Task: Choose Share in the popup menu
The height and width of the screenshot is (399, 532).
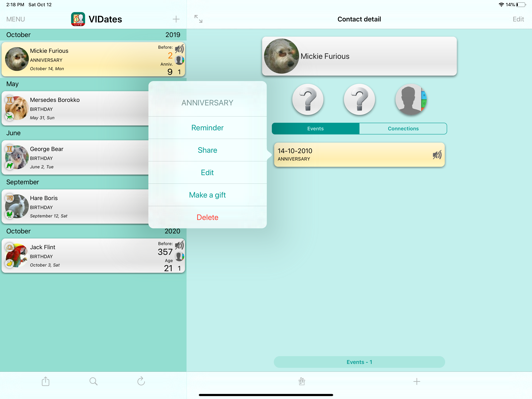Action: 207,150
